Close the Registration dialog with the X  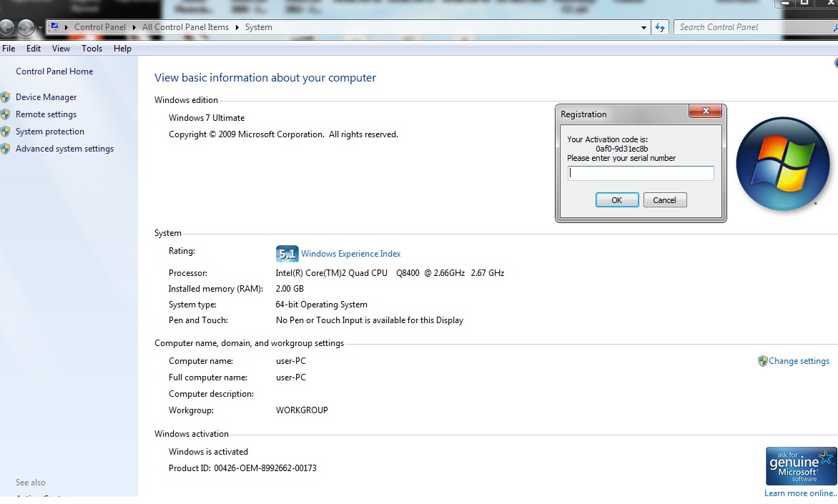point(706,112)
